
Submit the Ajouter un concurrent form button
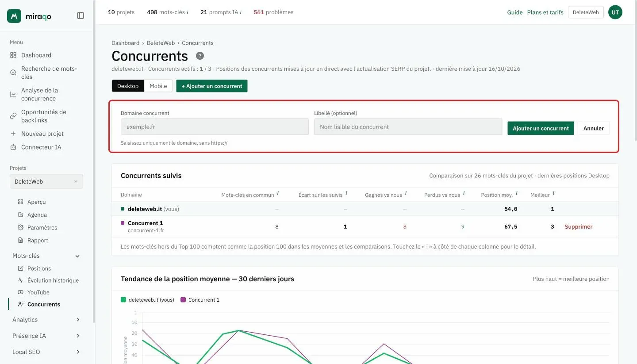point(541,128)
